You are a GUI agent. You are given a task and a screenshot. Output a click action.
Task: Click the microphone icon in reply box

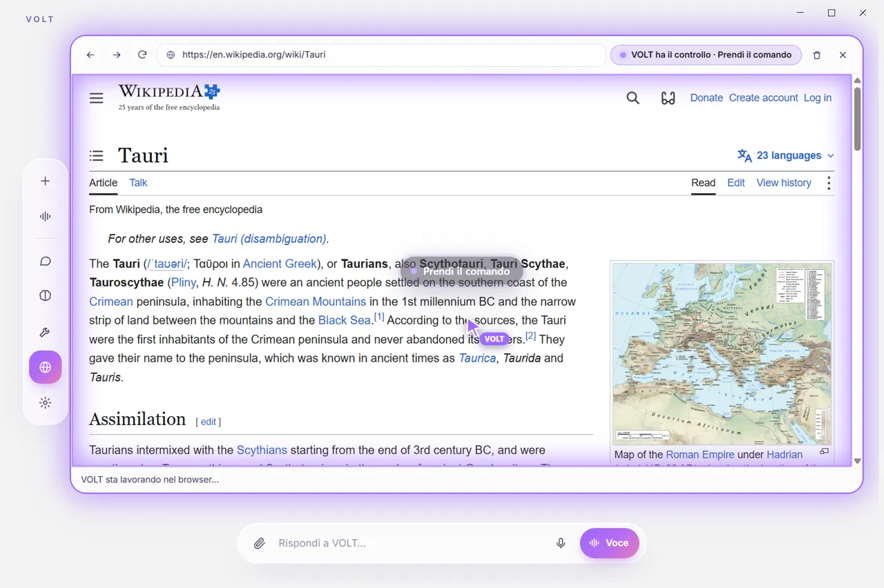click(x=561, y=543)
